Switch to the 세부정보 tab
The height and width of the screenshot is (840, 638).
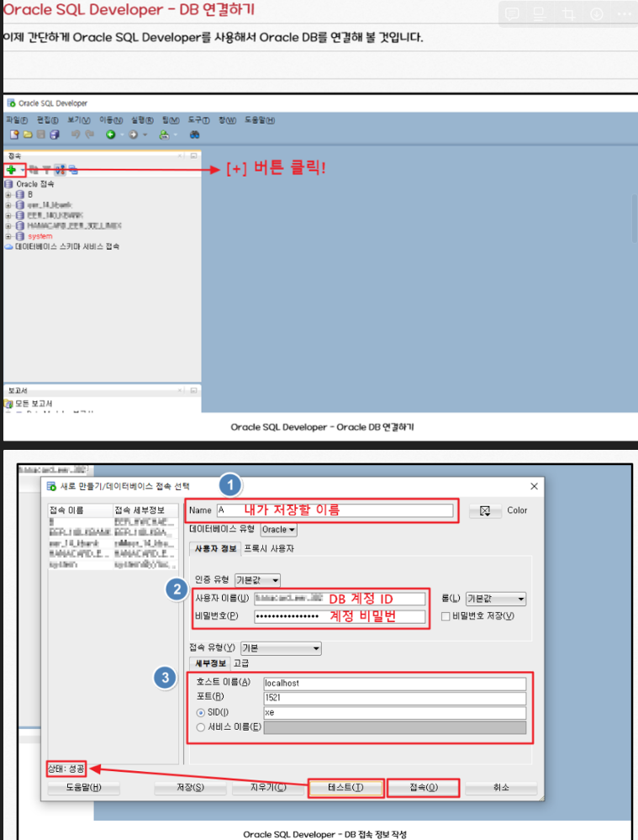tap(210, 663)
